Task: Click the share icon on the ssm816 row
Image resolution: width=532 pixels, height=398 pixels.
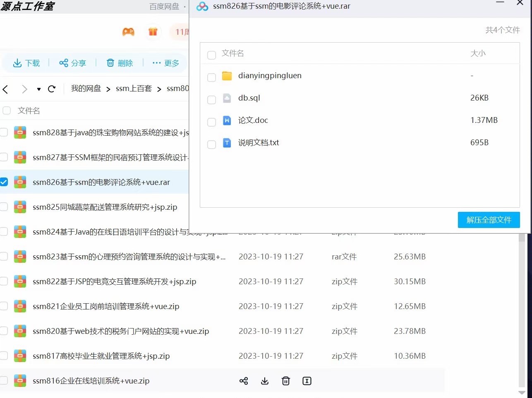Action: pyautogui.click(x=244, y=381)
